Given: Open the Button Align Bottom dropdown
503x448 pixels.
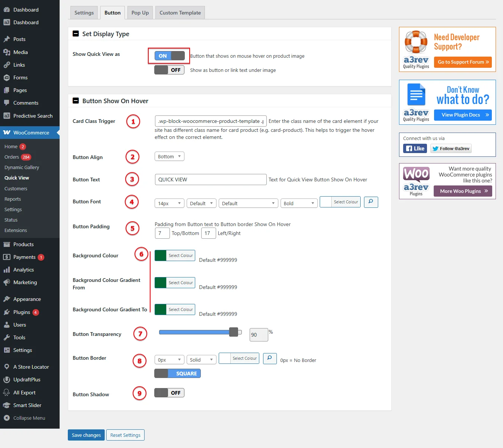Looking at the screenshot, I should [x=170, y=156].
